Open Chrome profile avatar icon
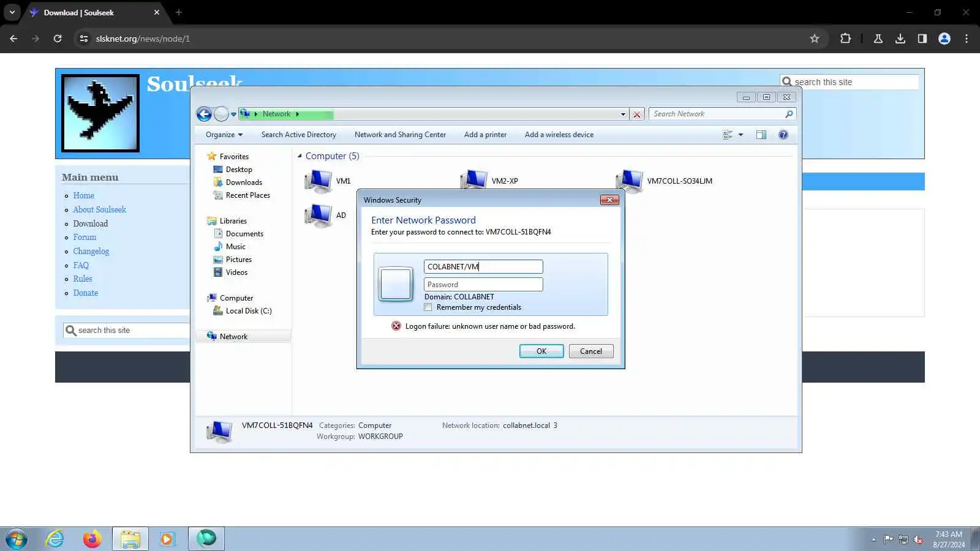The image size is (980, 551). click(944, 39)
